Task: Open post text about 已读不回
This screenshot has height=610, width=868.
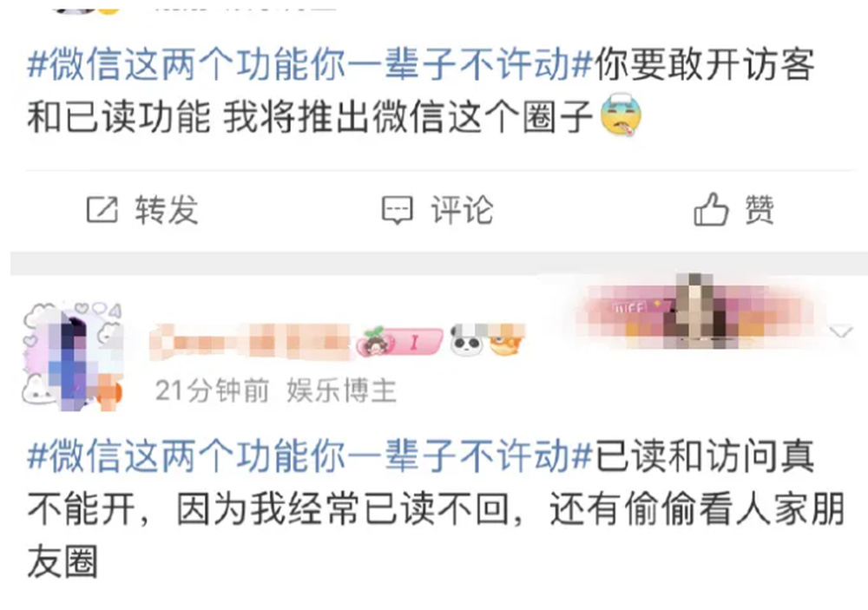Action: pyautogui.click(x=435, y=508)
